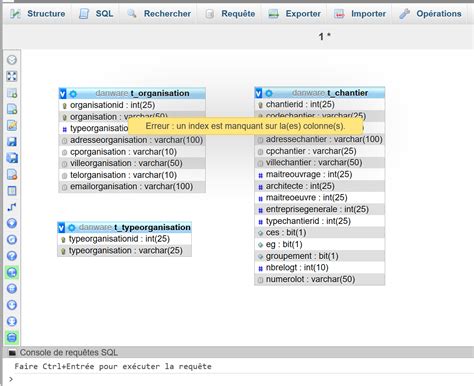Toggle full screen mode in designer toolbar
This screenshot has height=386, width=474.
tap(12, 76)
